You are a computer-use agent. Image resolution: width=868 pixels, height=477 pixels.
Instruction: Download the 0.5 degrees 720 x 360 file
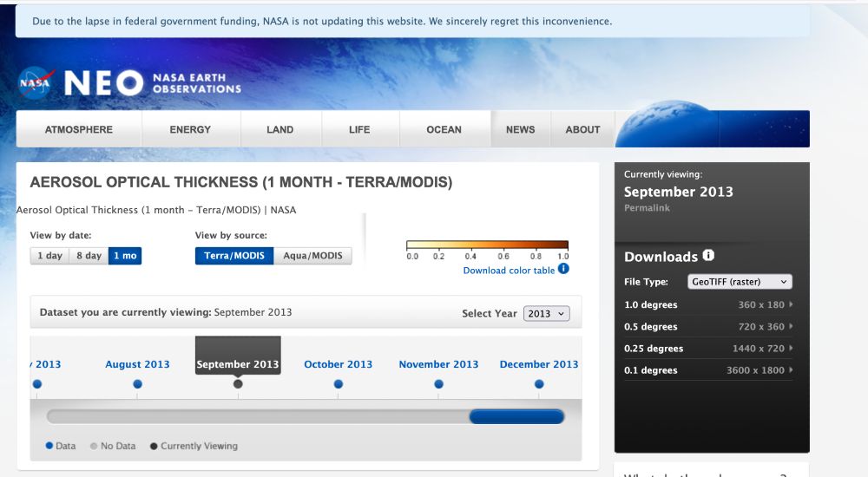click(x=708, y=326)
